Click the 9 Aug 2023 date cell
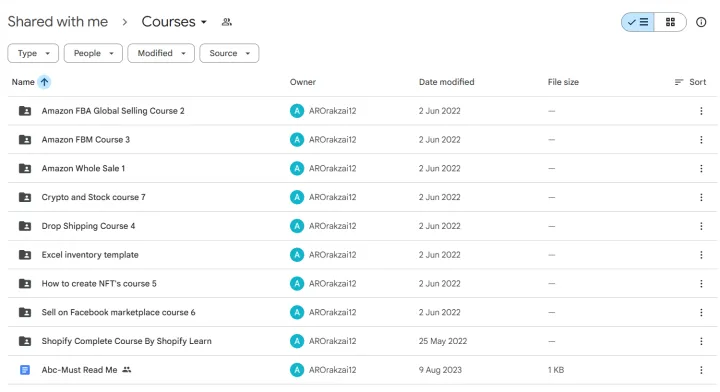The image size is (720, 392). pos(440,370)
